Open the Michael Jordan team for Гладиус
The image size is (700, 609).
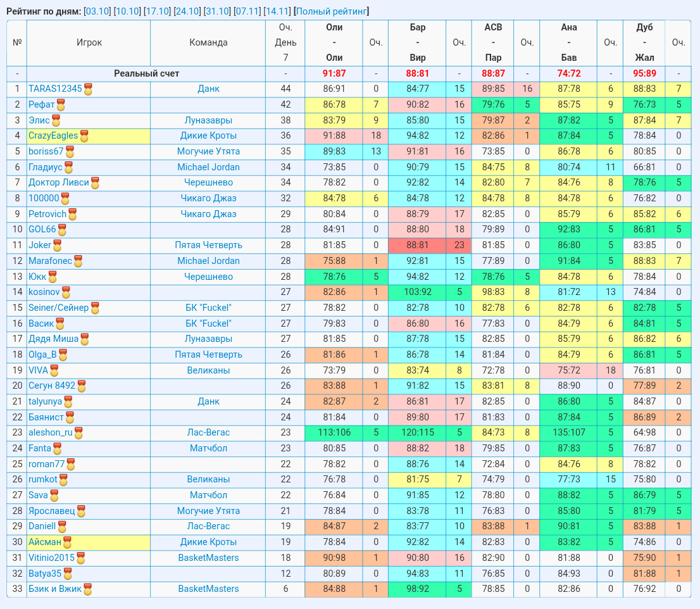[x=208, y=167]
